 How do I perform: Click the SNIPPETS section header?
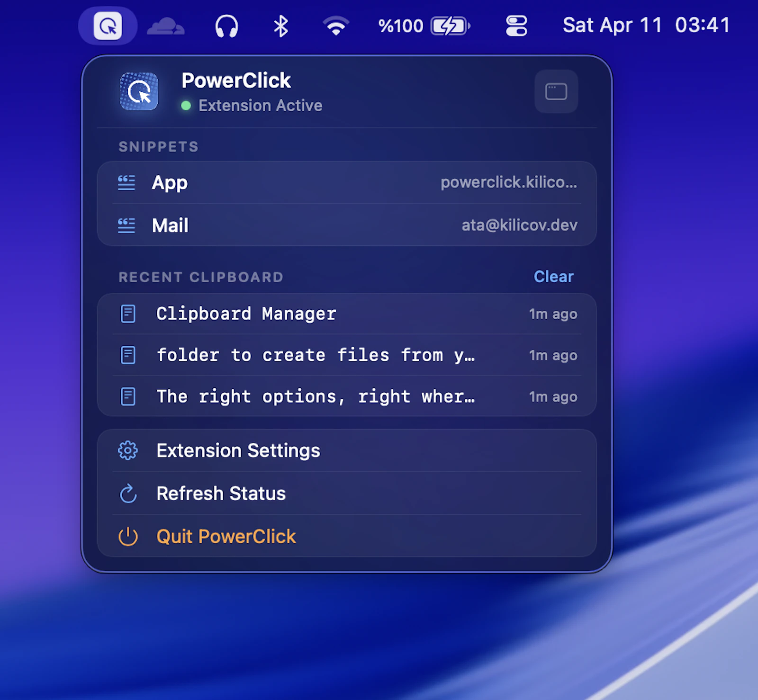coord(158,147)
